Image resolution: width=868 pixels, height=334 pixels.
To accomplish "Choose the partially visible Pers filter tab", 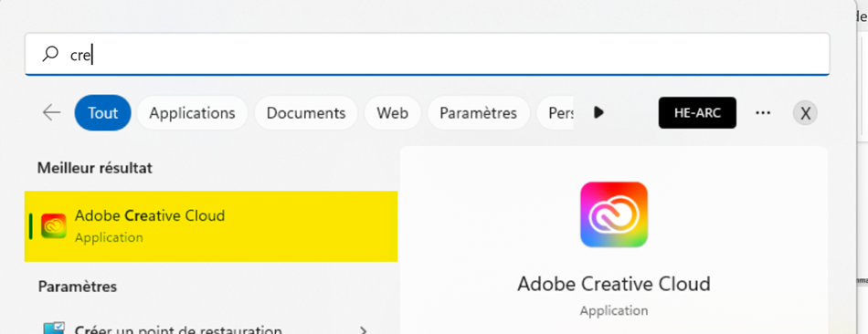I will point(556,113).
